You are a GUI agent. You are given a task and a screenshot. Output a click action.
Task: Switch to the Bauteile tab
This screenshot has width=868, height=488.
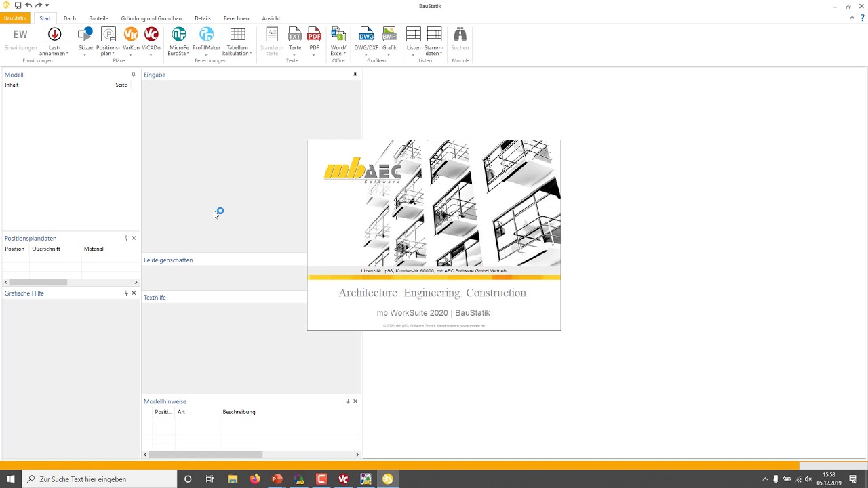click(98, 18)
